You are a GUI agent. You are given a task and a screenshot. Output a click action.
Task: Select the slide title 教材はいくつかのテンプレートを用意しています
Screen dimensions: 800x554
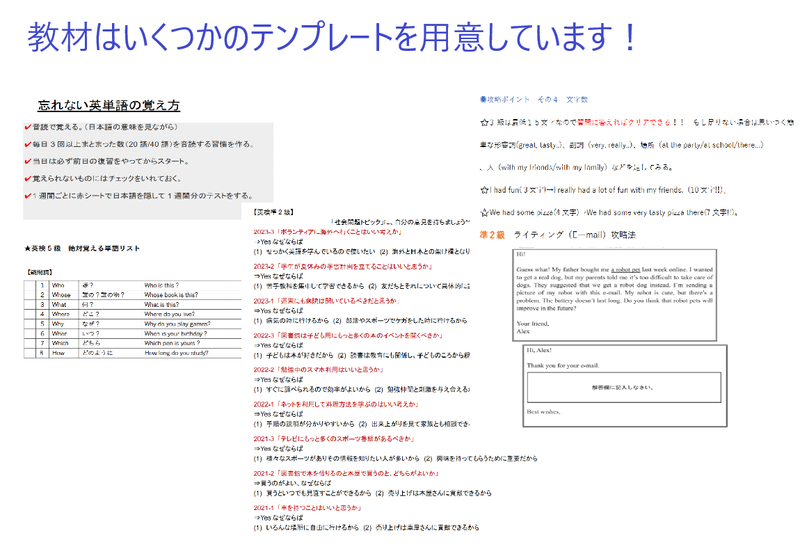click(x=332, y=38)
